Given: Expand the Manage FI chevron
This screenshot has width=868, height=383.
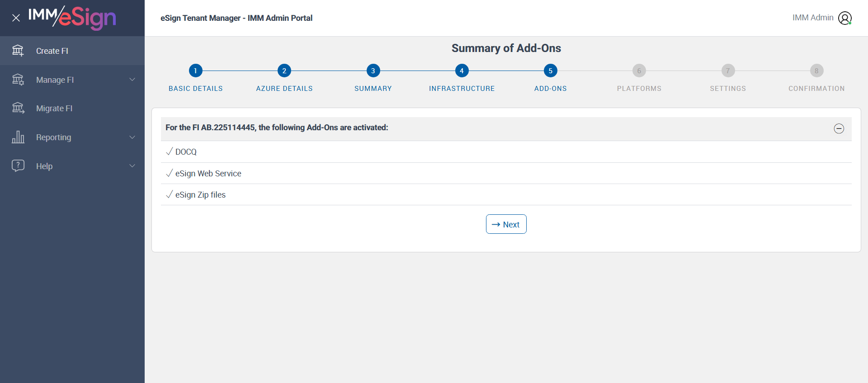Looking at the screenshot, I should point(132,80).
